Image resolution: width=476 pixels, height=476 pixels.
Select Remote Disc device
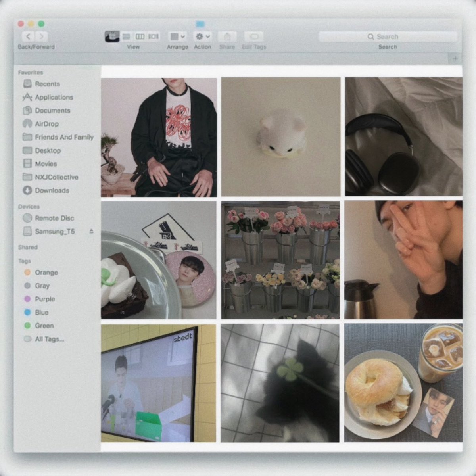click(x=54, y=218)
